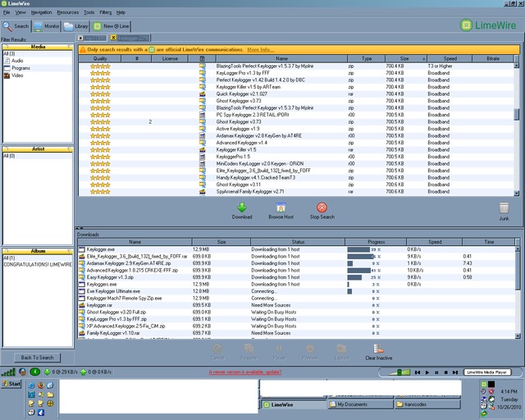Sort downloads by Status column header
The image size is (525, 420).
pyautogui.click(x=298, y=242)
